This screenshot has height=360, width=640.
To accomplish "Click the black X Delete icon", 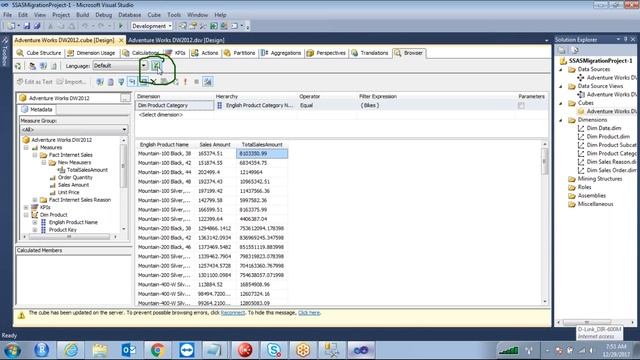I will point(153,82).
